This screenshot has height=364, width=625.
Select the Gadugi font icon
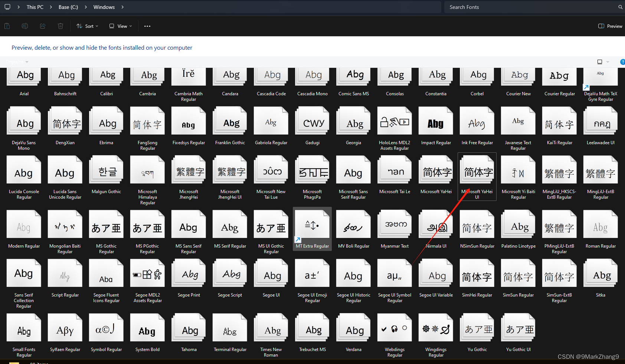[312, 120]
